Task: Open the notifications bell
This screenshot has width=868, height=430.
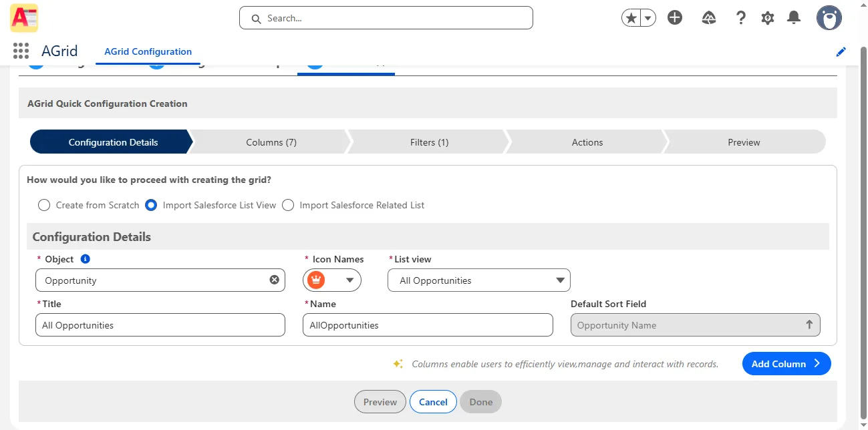Action: [x=794, y=18]
